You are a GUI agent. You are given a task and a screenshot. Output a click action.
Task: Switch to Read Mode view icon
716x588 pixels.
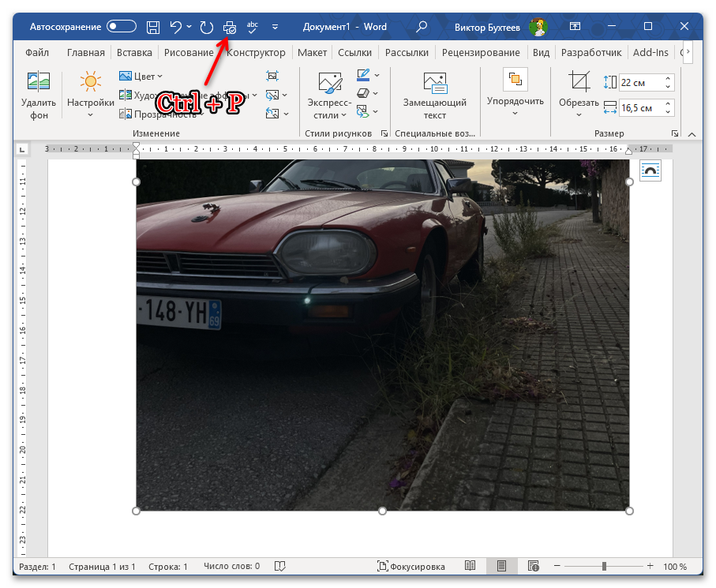pos(470,567)
